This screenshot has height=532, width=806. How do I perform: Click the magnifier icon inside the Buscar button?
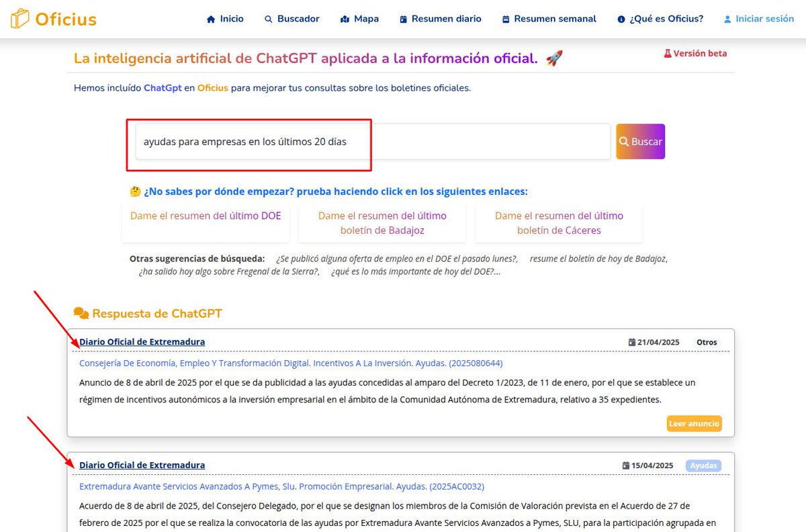[624, 142]
